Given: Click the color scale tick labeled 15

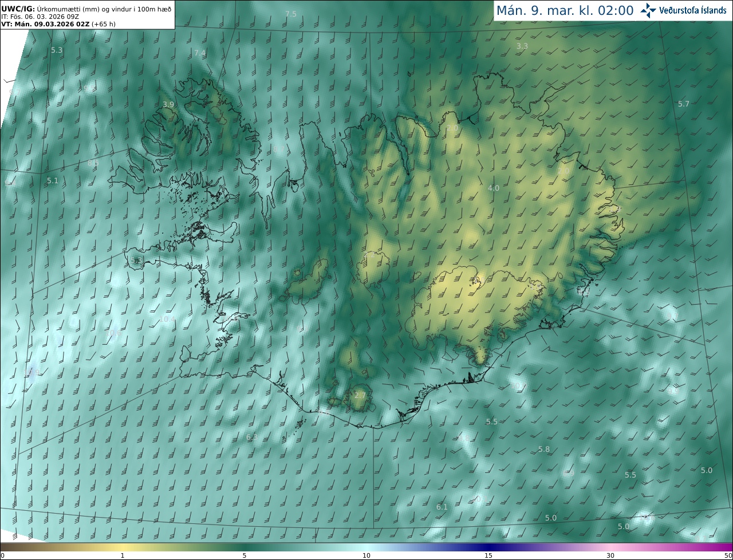Looking at the screenshot, I should tap(488, 555).
